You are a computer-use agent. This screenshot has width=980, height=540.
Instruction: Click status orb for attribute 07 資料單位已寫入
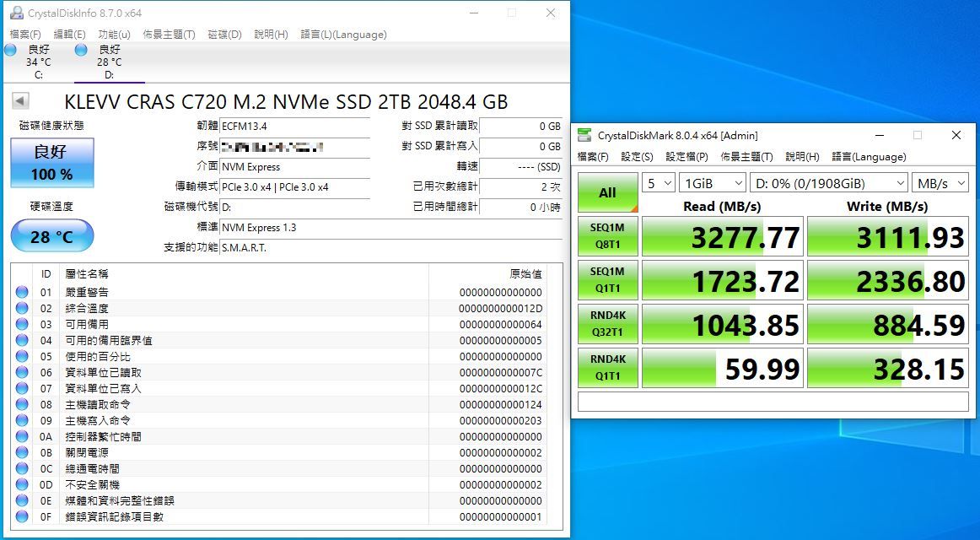[x=22, y=388]
